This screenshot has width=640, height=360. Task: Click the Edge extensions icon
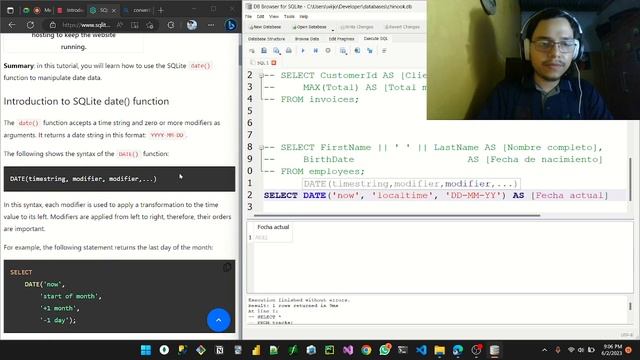[171, 25]
